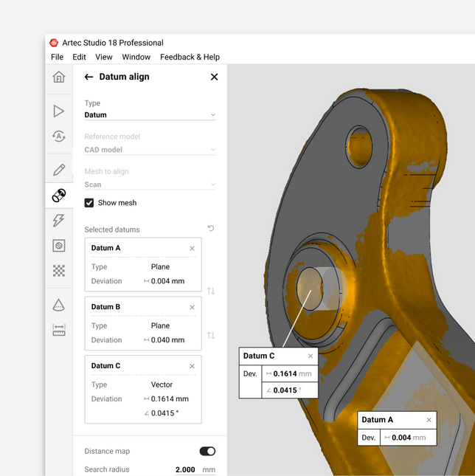Viewport: 475px width, 476px height.
Task: Open the Fix holes sidebar icon
Action: point(59,245)
